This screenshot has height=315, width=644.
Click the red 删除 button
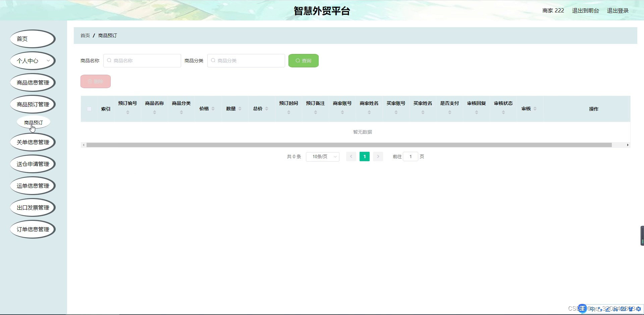click(x=96, y=81)
